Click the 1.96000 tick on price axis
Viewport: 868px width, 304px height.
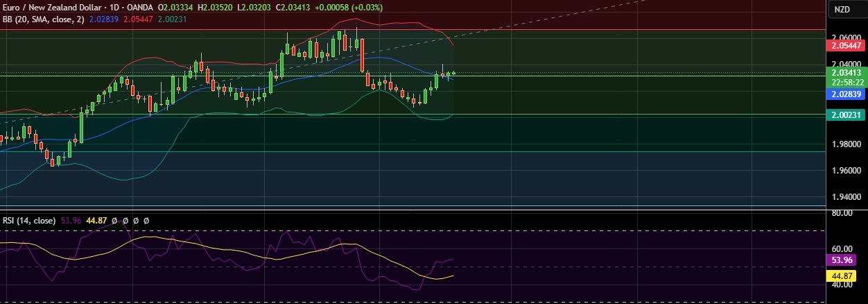[x=845, y=171]
